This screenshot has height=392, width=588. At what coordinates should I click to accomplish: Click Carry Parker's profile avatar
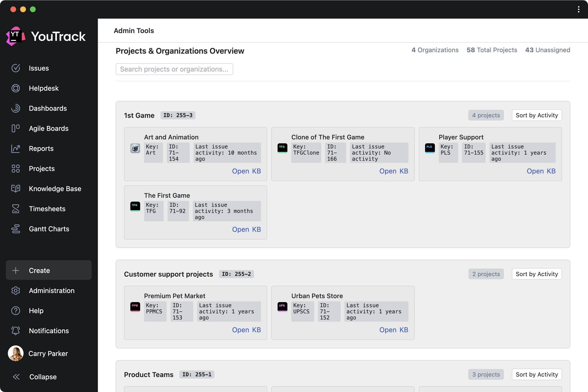(15, 353)
